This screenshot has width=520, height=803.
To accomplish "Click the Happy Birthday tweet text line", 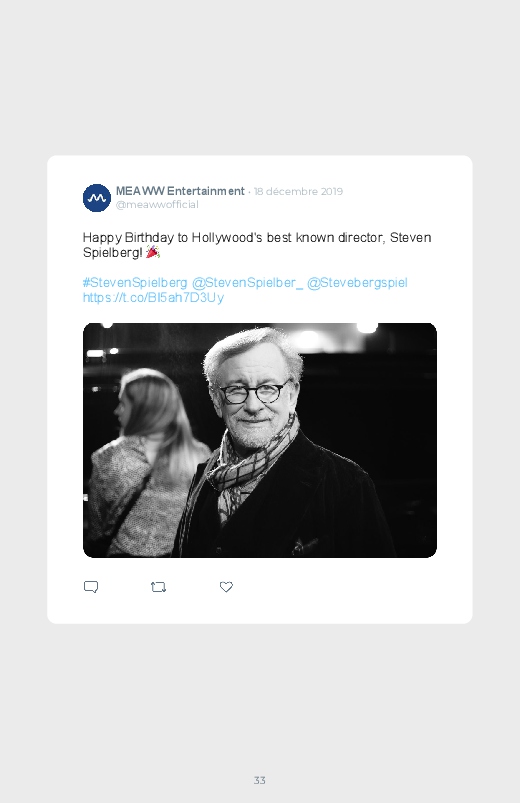I will tap(257, 238).
